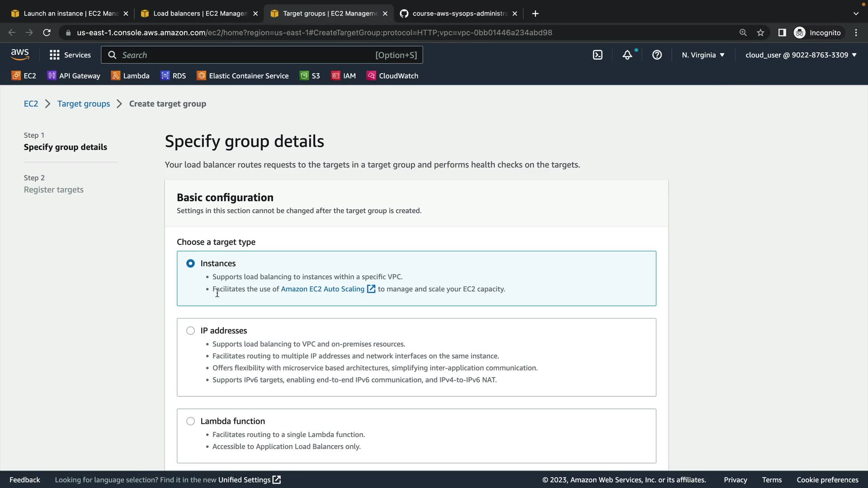This screenshot has height=488, width=868.
Task: Click the AWS console search field
Action: (x=246, y=55)
